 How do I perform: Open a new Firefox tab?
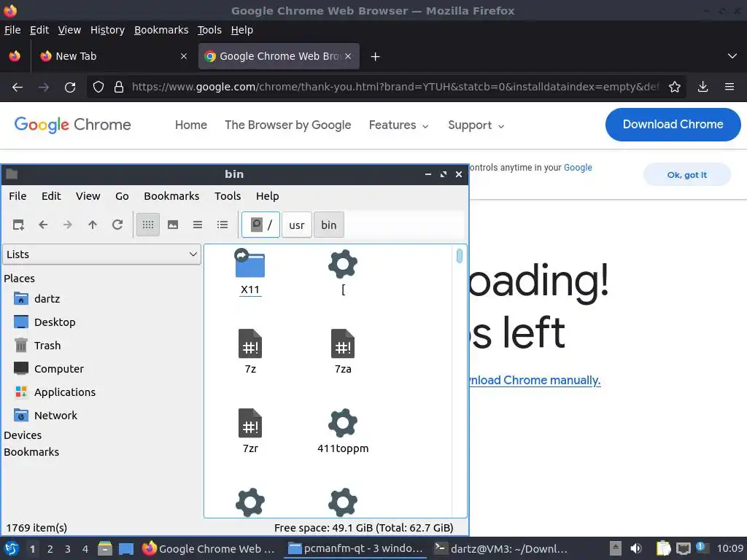tap(376, 57)
